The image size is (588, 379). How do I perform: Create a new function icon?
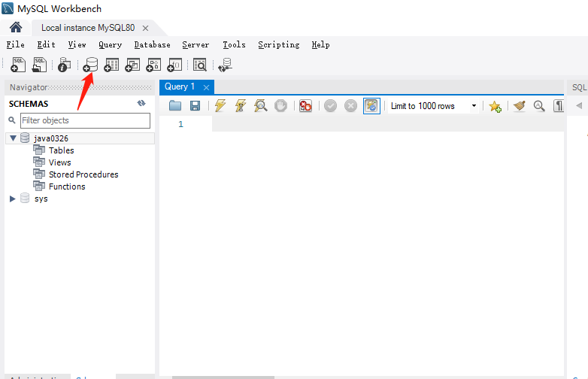coord(174,65)
